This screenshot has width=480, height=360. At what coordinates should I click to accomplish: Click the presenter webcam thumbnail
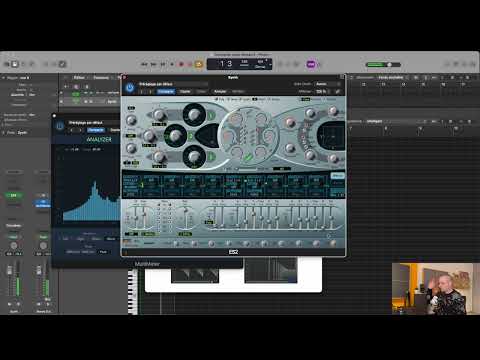click(436, 289)
